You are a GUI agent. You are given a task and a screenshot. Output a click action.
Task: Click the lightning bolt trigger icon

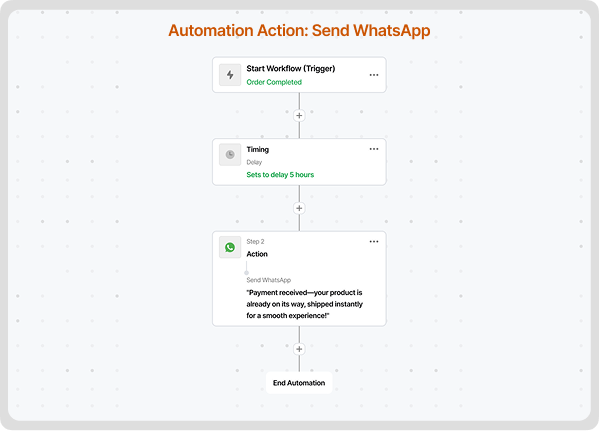pyautogui.click(x=230, y=75)
